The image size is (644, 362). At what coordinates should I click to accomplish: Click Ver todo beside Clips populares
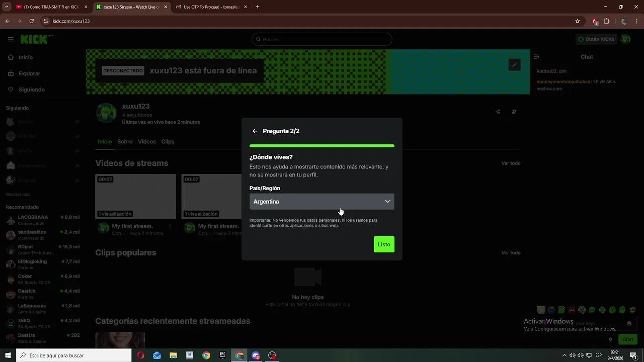pyautogui.click(x=511, y=253)
